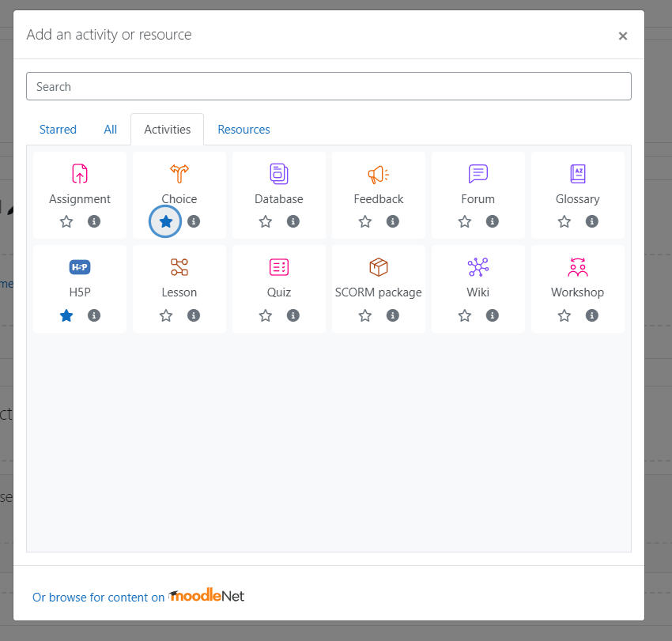Switch to the Resources tab
This screenshot has width=672, height=641.
244,130
